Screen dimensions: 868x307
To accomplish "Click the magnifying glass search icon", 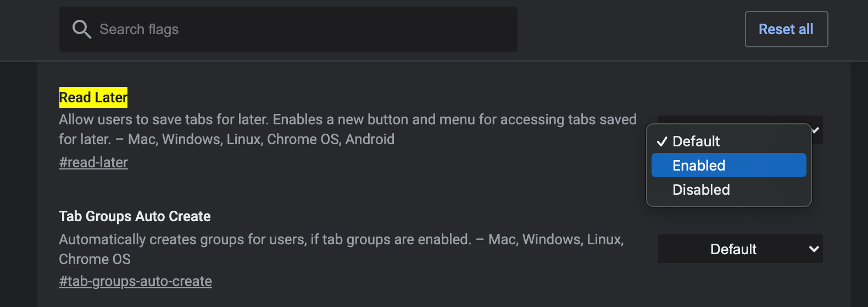I will (81, 29).
